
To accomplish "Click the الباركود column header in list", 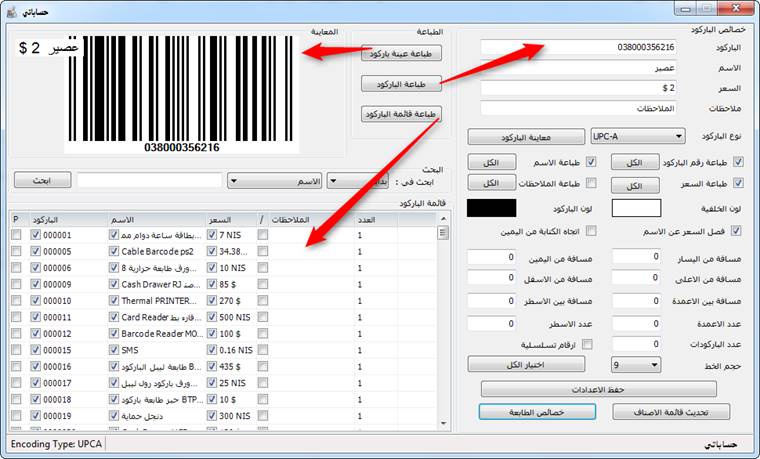I will pos(68,220).
